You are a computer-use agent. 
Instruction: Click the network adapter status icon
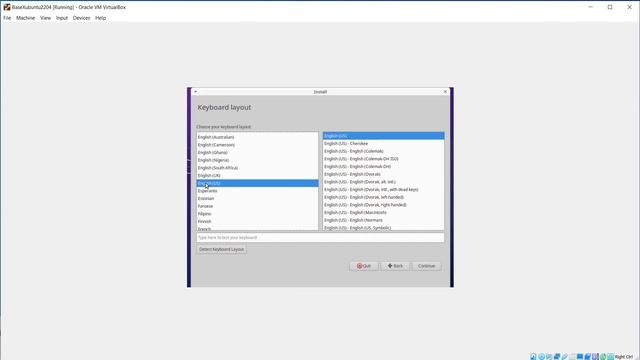pos(557,356)
